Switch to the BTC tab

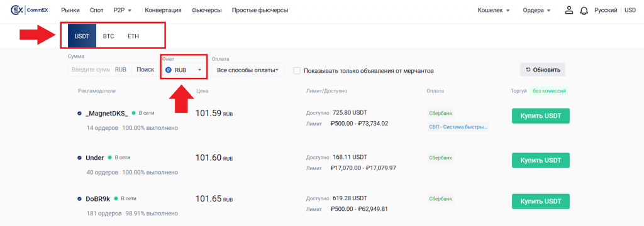(108, 36)
